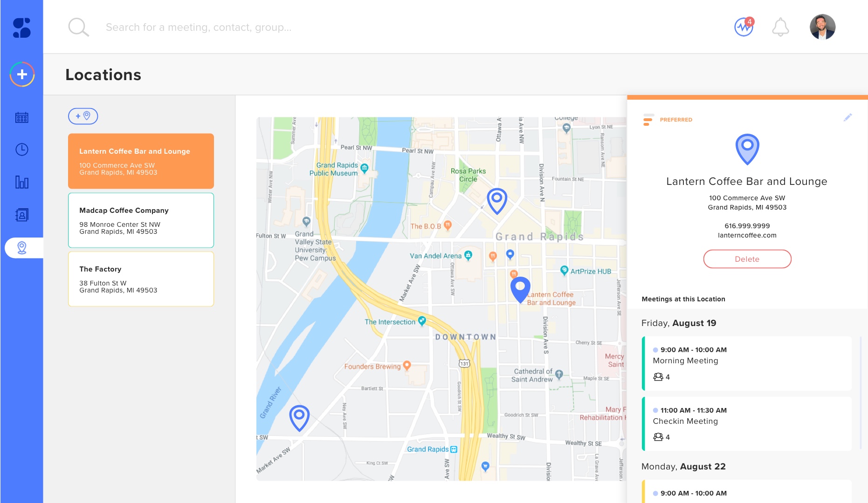
Task: Open the Monday August 22 meeting card
Action: tap(747, 491)
